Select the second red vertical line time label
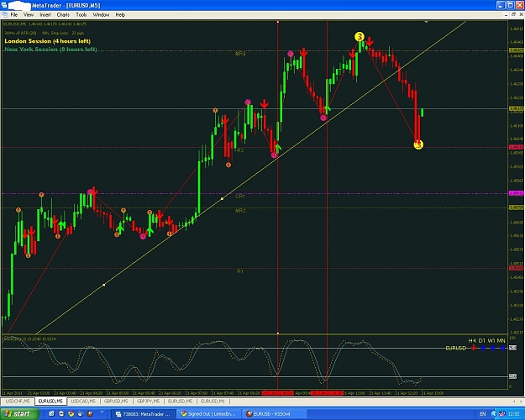Viewport: 525px width, 420px height. 327,393
